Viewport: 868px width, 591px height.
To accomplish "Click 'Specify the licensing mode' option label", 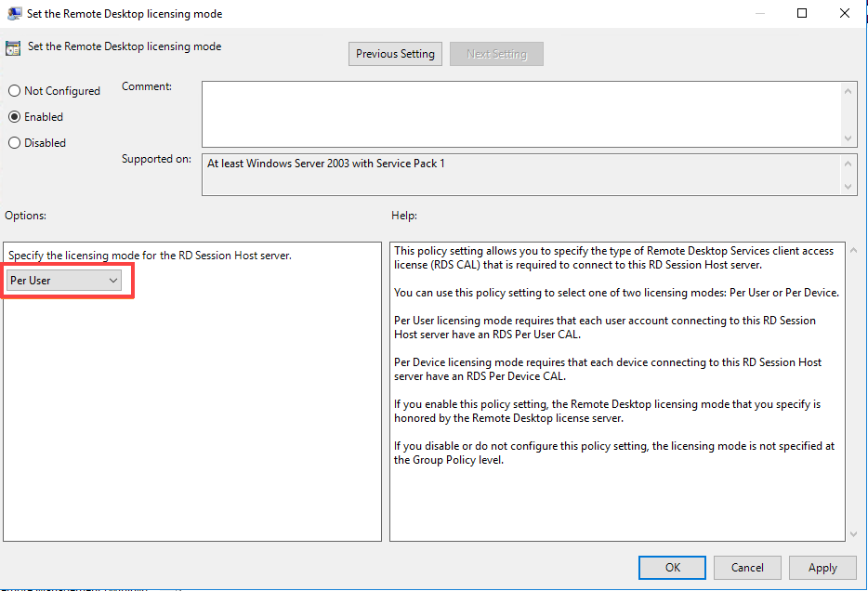I will tap(150, 256).
